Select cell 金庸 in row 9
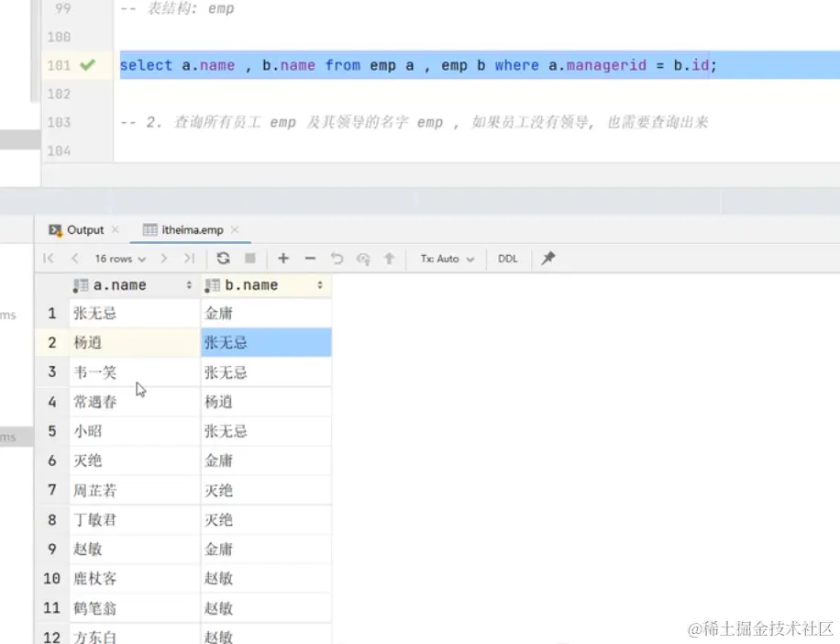840x644 pixels. click(x=266, y=550)
